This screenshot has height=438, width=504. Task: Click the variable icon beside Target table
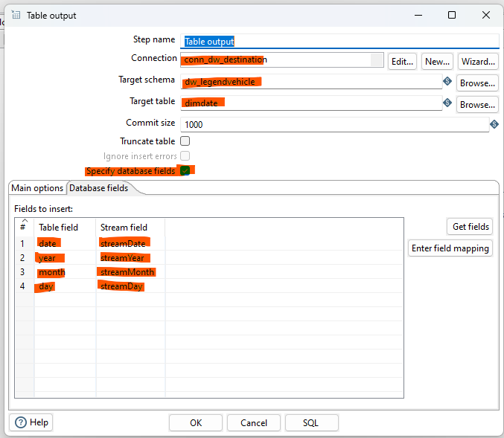coord(447,103)
